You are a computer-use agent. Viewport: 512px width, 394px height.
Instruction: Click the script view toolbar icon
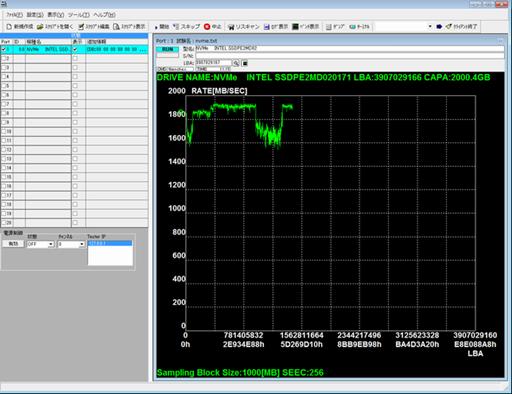pos(116,26)
